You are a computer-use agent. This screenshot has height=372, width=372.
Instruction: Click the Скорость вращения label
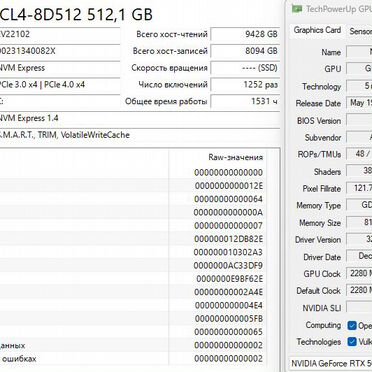click(x=169, y=68)
